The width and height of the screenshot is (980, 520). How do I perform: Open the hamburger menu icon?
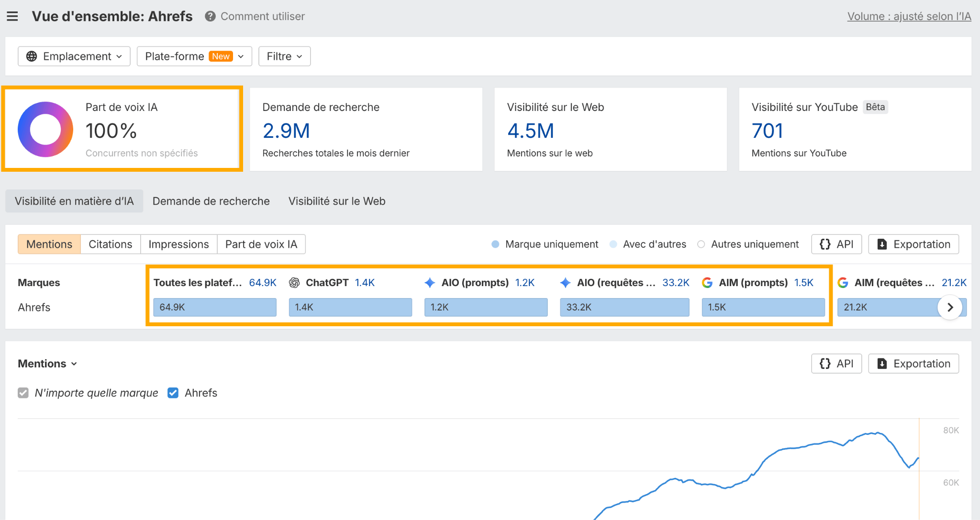point(12,16)
